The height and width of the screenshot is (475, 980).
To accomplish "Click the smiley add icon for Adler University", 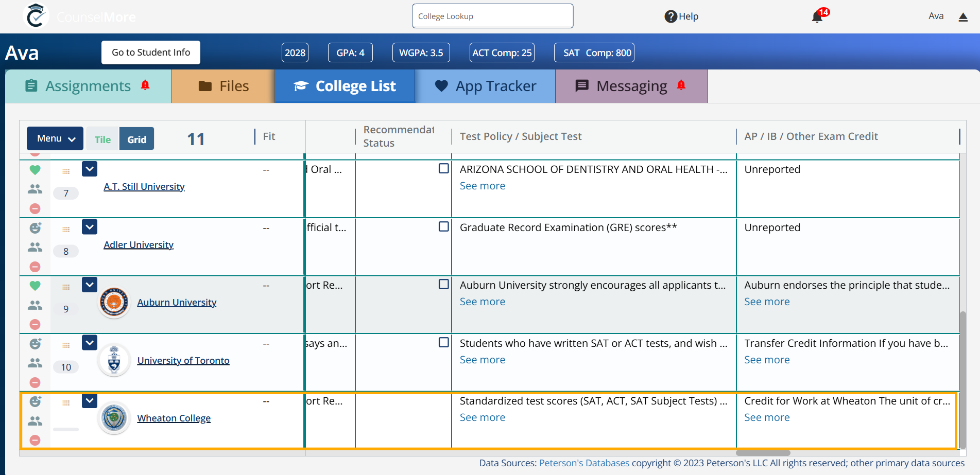I will [x=35, y=227].
